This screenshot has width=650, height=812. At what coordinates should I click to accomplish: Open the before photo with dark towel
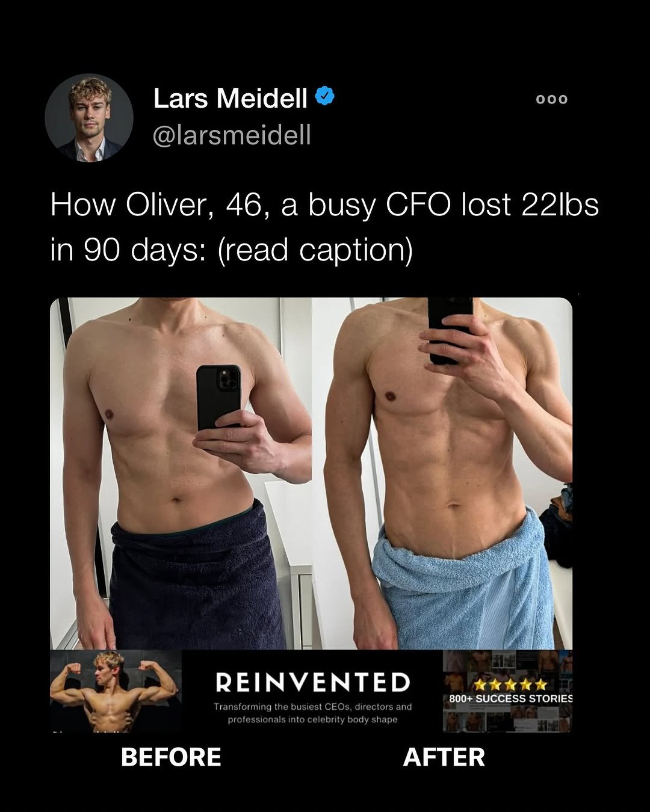pos(181,473)
